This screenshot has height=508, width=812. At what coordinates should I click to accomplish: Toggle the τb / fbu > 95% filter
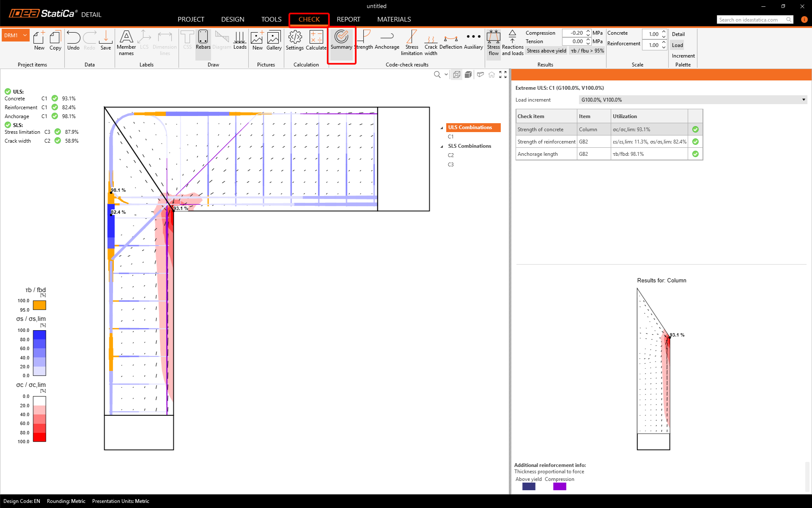587,51
